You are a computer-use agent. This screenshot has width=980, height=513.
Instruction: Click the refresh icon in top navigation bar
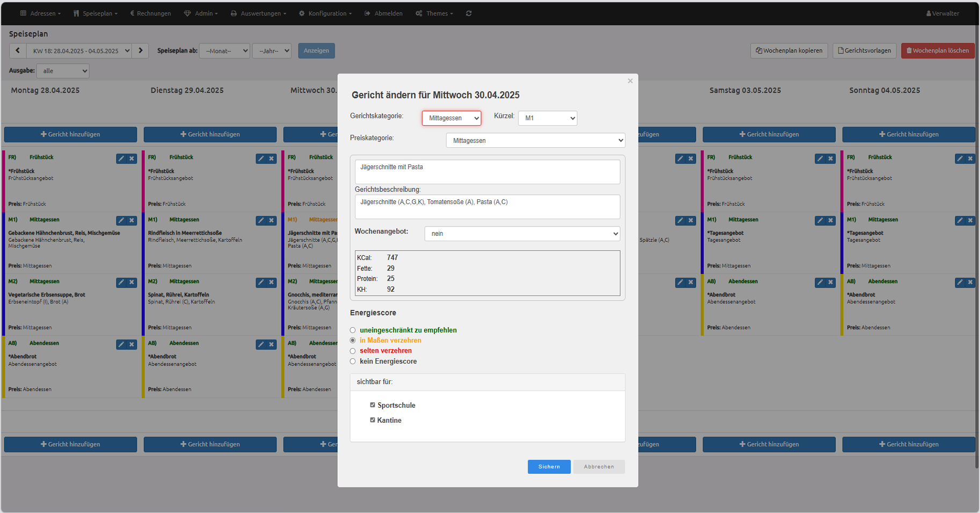(469, 13)
